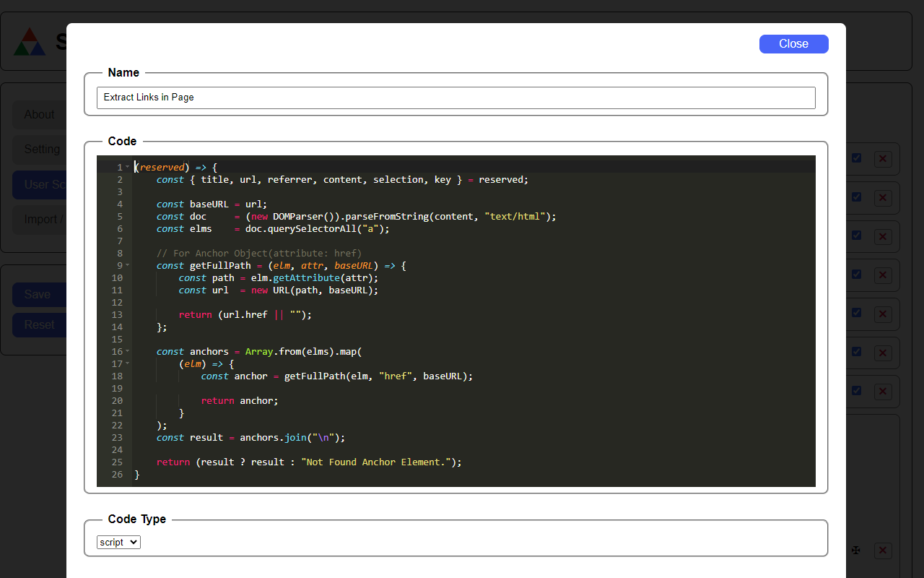Collapse the fold arrow at line 17

point(128,363)
